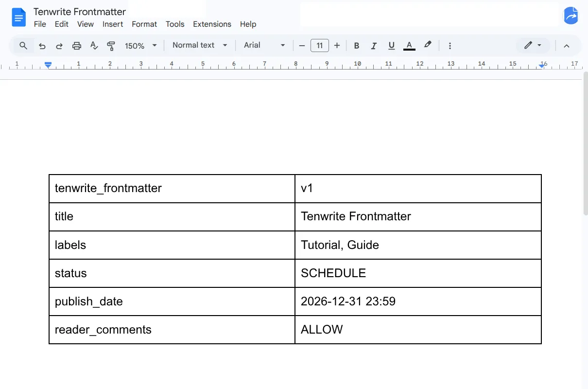588x389 pixels.
Task: Open the text color swatch
Action: [x=409, y=45]
